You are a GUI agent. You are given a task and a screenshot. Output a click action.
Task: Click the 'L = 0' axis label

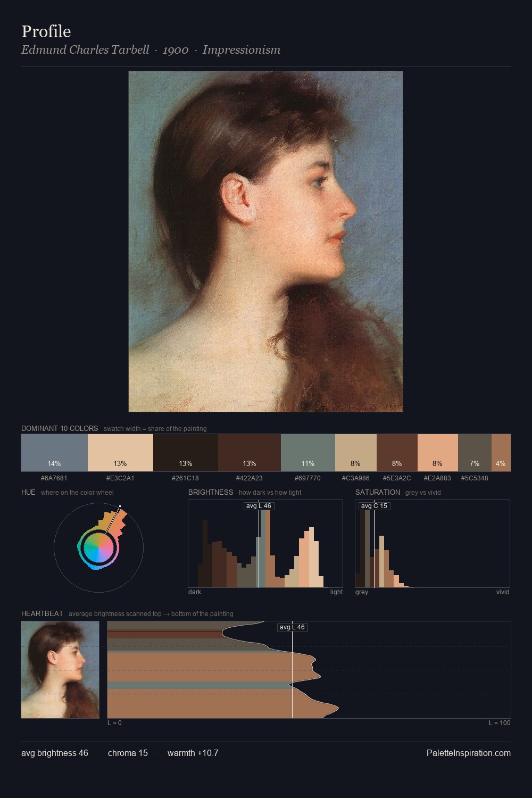pyautogui.click(x=114, y=723)
